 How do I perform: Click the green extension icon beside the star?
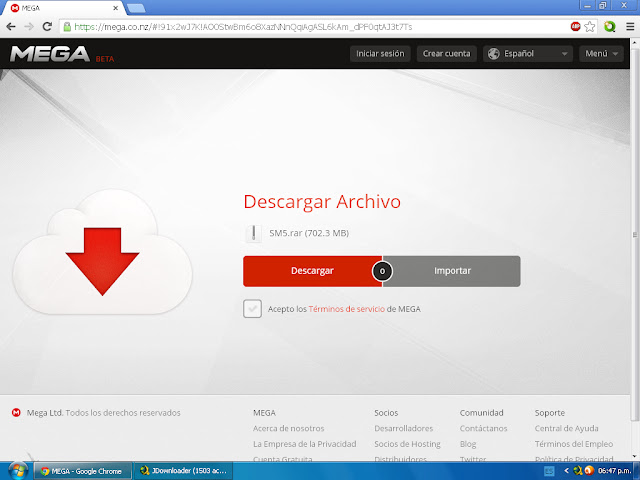point(609,27)
